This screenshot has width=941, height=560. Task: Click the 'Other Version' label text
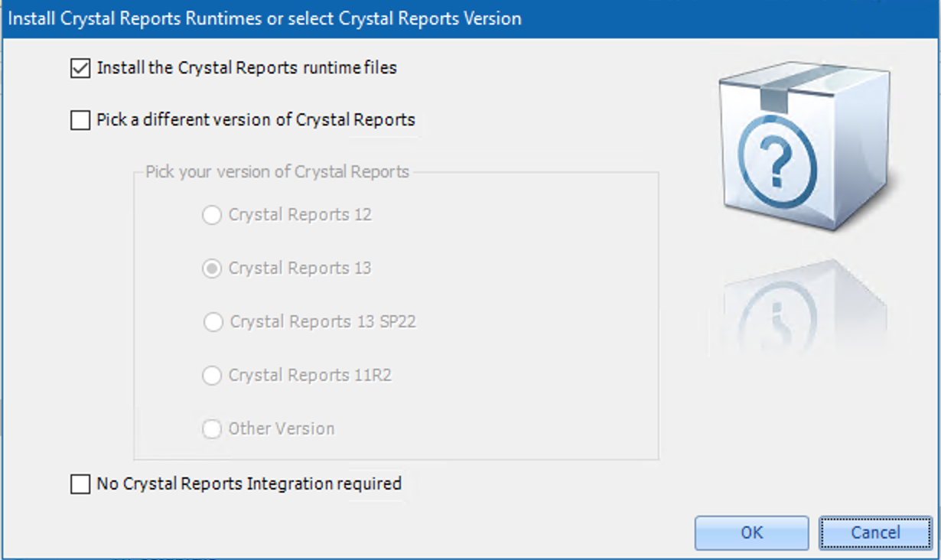(282, 429)
